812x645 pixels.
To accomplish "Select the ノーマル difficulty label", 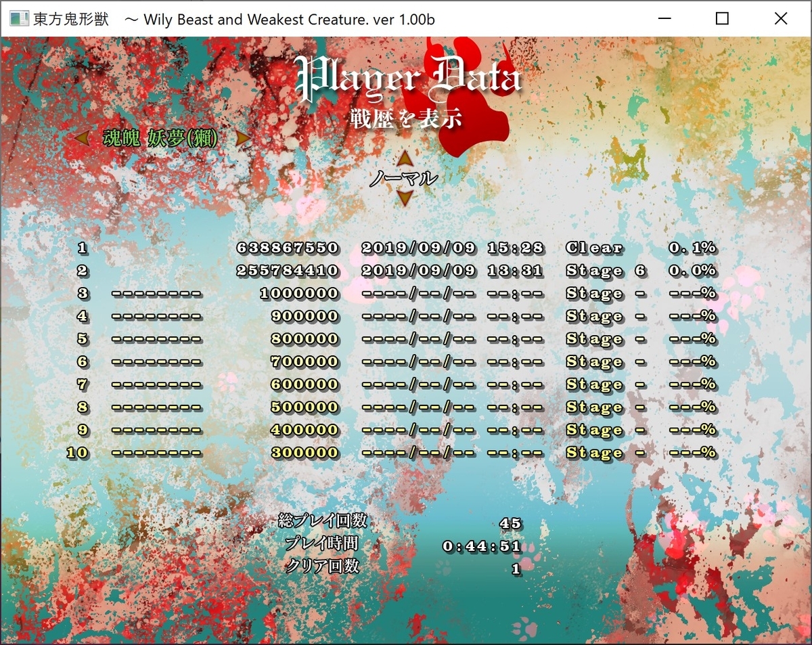I will 404,178.
